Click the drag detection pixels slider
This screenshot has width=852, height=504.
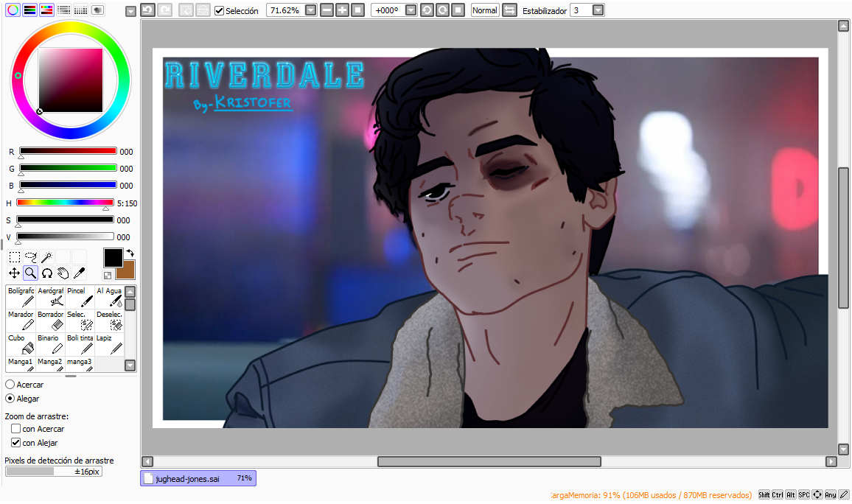click(x=53, y=472)
